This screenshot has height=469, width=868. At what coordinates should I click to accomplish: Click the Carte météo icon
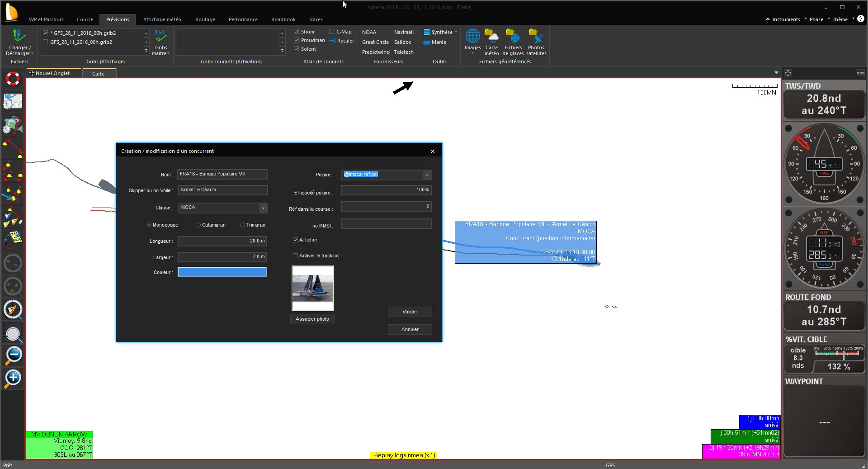[491, 36]
